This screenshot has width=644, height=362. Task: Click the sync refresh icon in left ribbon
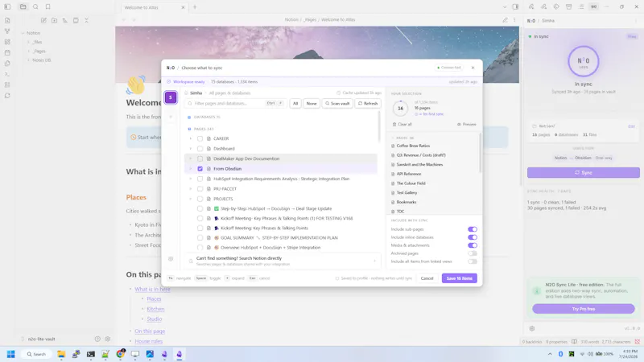click(7, 96)
